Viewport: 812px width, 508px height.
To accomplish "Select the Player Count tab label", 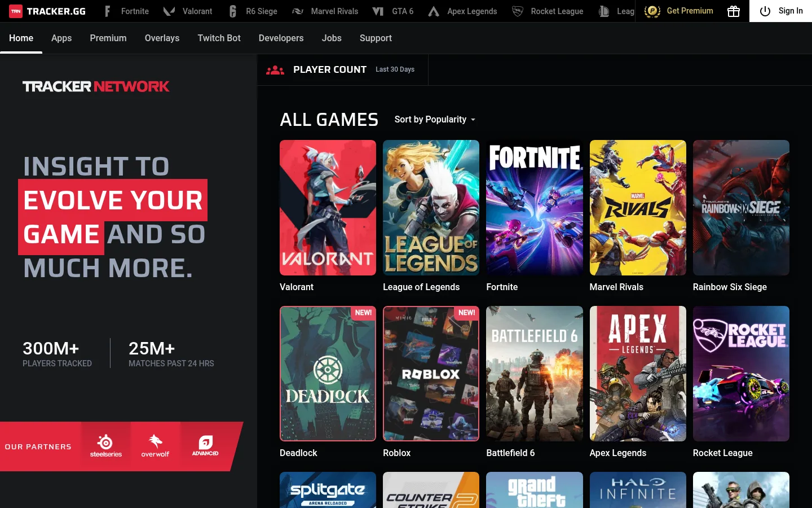I will point(330,70).
